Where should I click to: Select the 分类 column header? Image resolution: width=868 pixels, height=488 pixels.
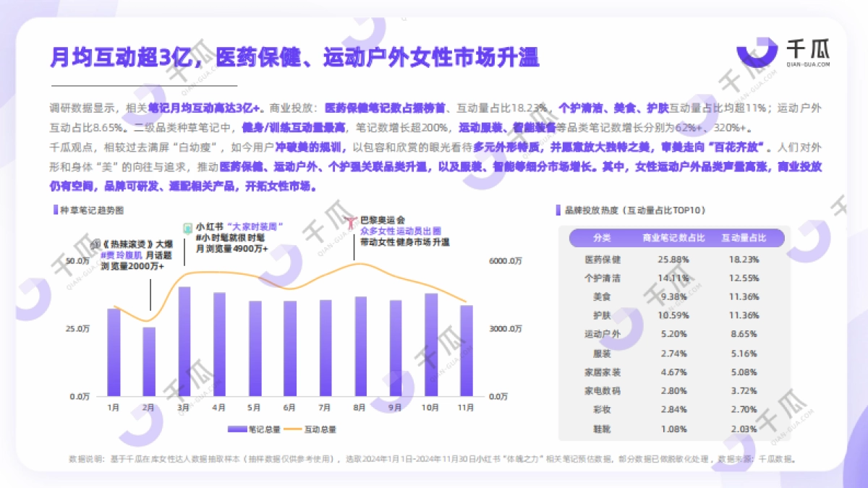[x=603, y=238]
